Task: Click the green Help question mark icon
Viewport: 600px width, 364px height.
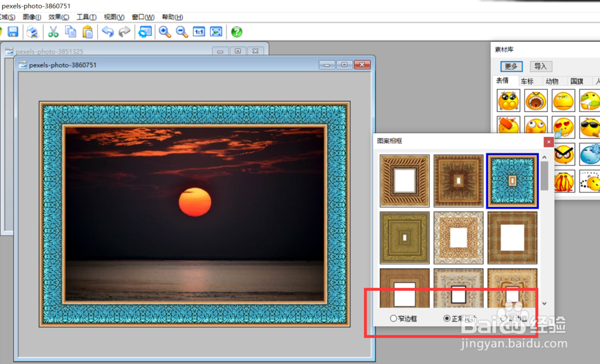Action: pos(237,32)
